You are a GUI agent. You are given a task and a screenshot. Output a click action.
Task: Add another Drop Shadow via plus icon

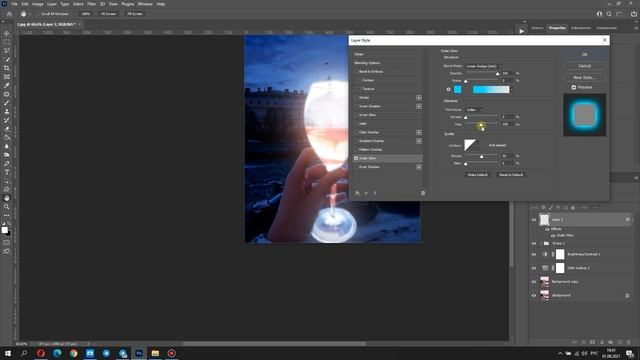point(419,167)
